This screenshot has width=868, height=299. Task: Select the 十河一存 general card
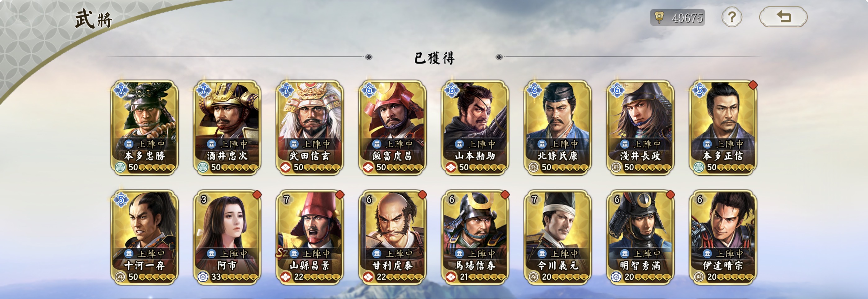[145, 237]
